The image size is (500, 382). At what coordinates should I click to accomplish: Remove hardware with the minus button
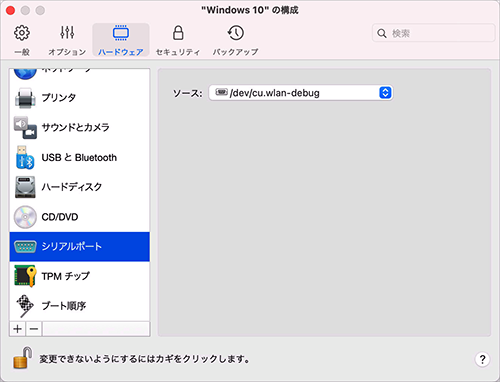(x=34, y=329)
